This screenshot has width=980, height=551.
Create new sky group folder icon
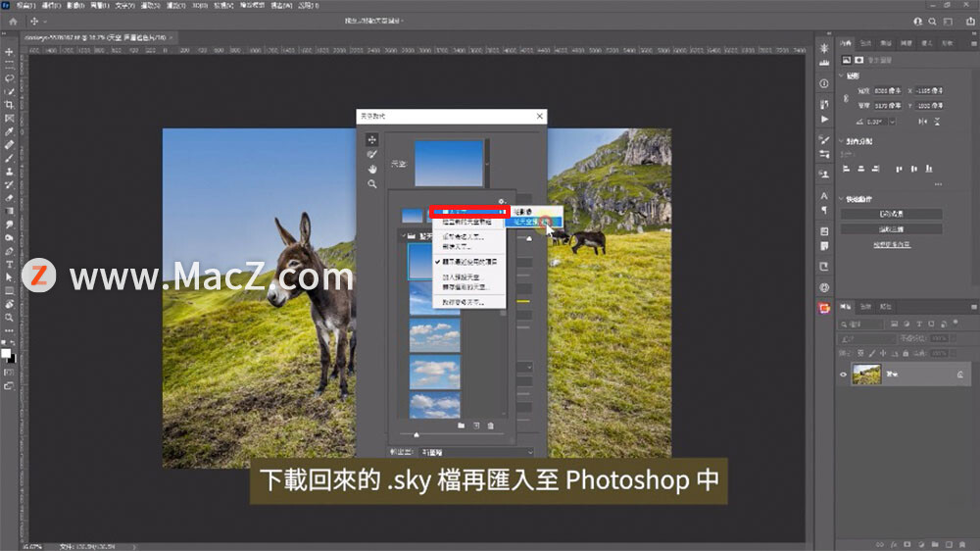click(x=462, y=426)
